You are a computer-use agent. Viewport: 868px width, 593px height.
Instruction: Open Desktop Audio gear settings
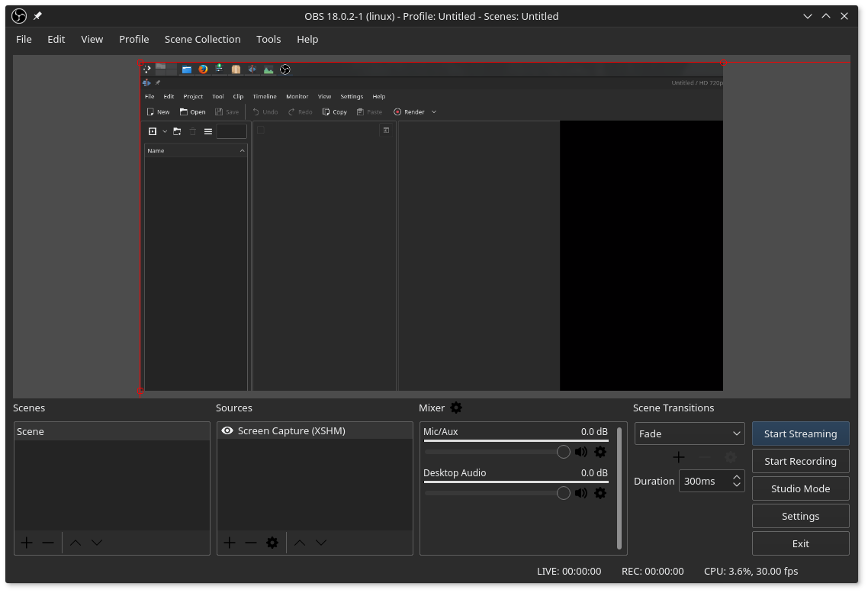point(600,493)
